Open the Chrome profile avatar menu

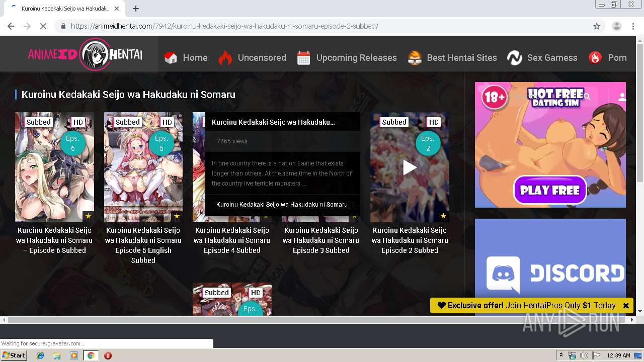coord(617,26)
